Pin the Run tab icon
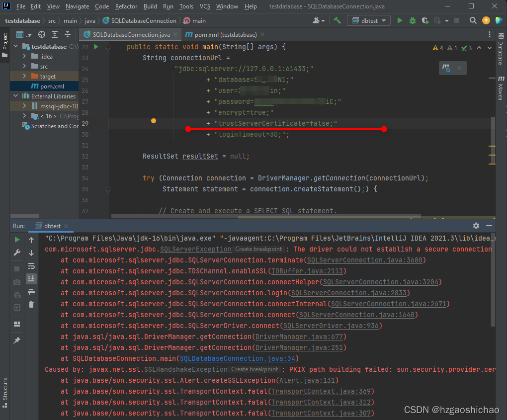This screenshot has height=420, width=507. pyautogui.click(x=17, y=340)
